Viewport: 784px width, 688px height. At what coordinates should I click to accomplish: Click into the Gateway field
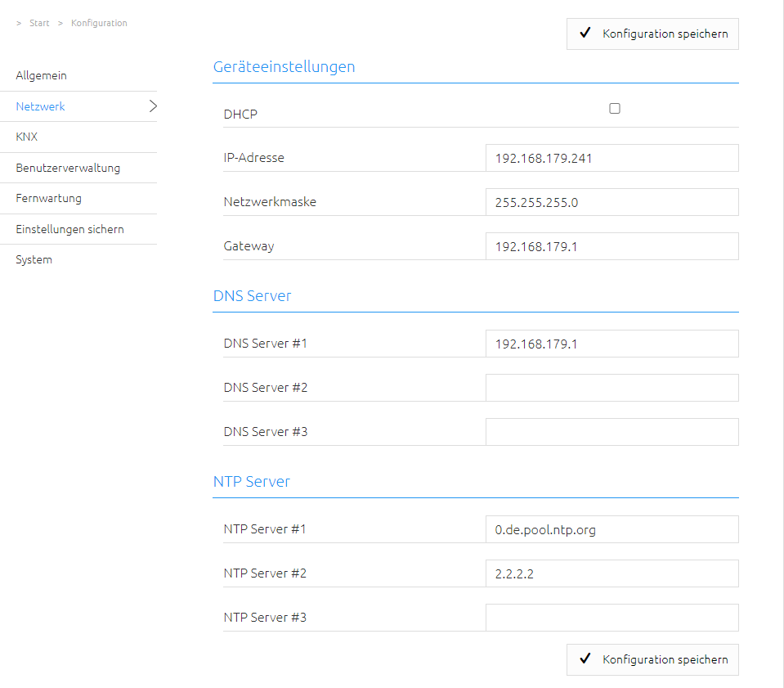[x=612, y=246]
